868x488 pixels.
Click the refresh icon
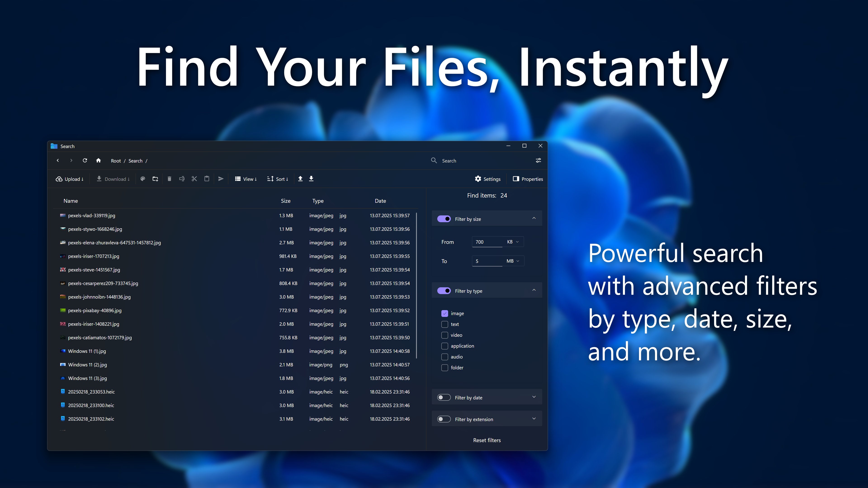click(x=85, y=161)
